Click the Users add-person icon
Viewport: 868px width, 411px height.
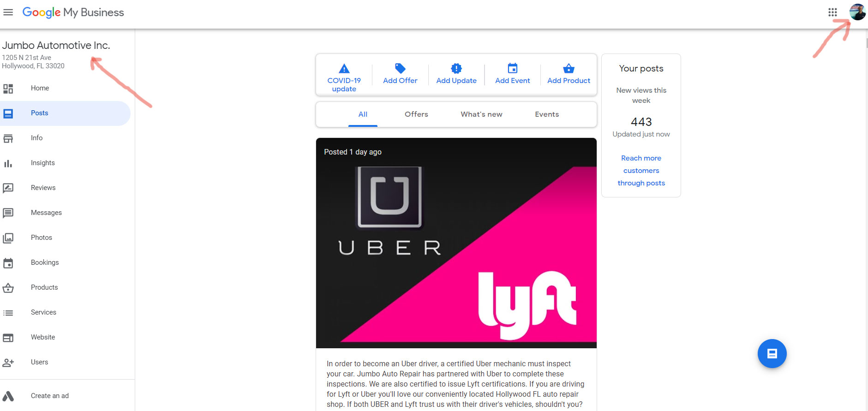point(8,363)
